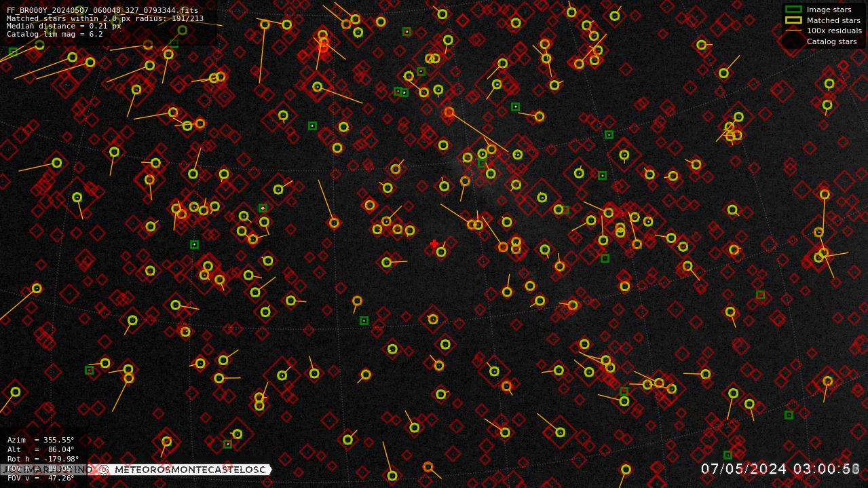This screenshot has height=488, width=868.
Task: Click the FITS filename at the top
Action: point(102,10)
